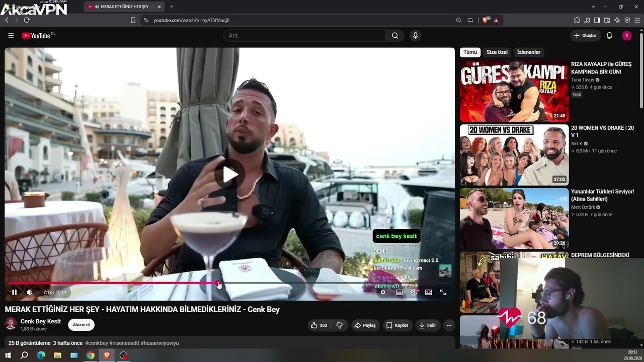Open a new browser tab
The width and height of the screenshot is (644, 362).
(172, 7)
